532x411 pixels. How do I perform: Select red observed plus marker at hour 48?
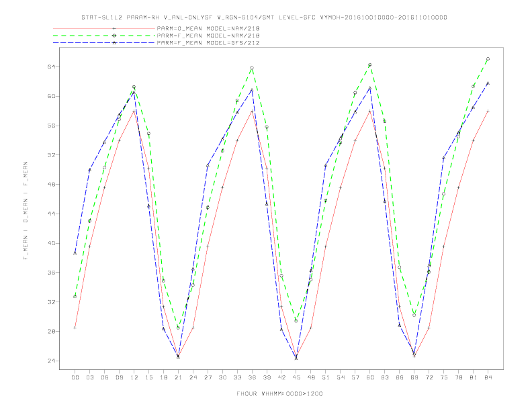(x=311, y=328)
